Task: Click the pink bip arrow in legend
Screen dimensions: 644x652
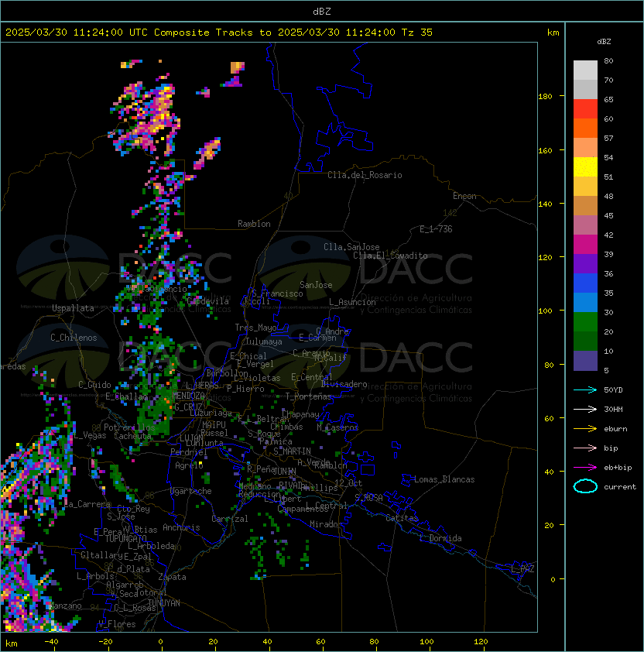Action: 585,448
